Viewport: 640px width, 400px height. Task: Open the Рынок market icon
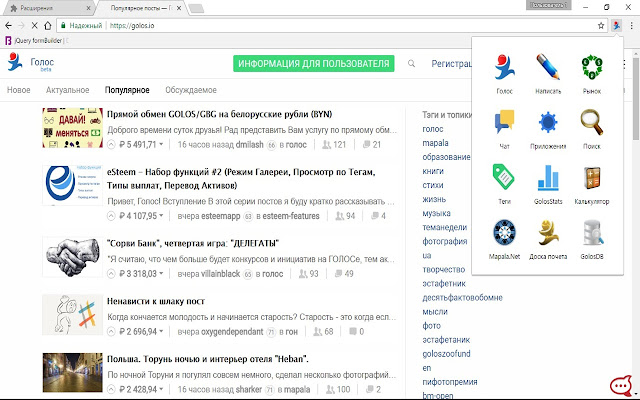click(x=592, y=67)
